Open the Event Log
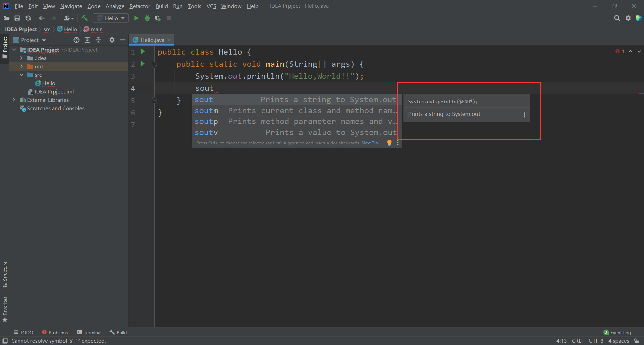Viewport: 644px width, 345px height. pyautogui.click(x=617, y=332)
